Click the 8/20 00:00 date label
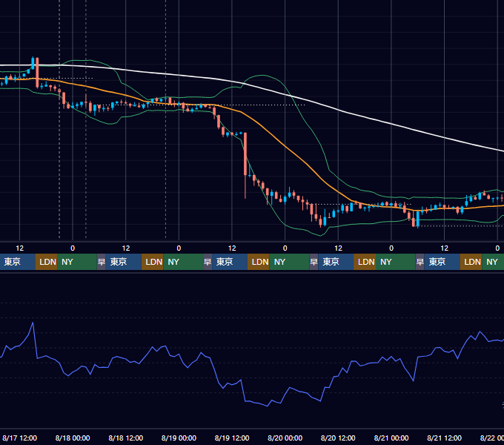This screenshot has width=504, height=445. click(285, 438)
